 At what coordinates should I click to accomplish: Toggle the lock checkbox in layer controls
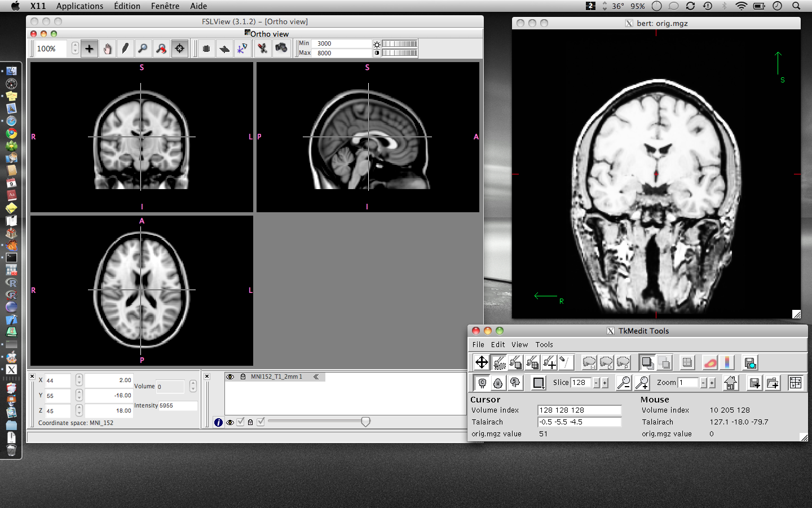click(261, 422)
